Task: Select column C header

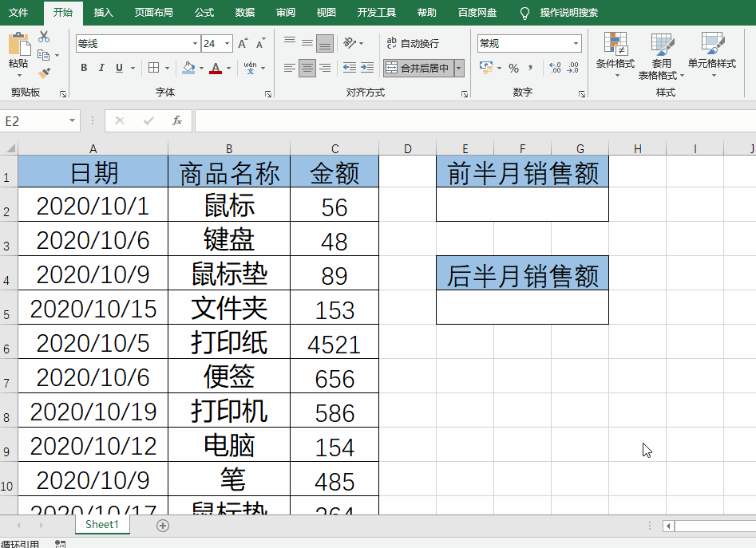Action: (x=334, y=149)
